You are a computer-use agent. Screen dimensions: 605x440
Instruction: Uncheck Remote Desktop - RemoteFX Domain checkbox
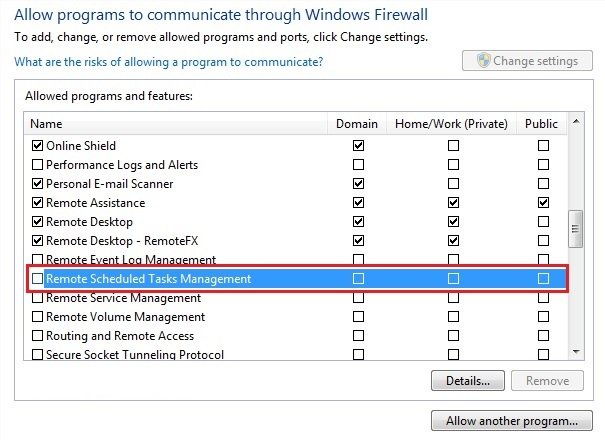point(358,241)
